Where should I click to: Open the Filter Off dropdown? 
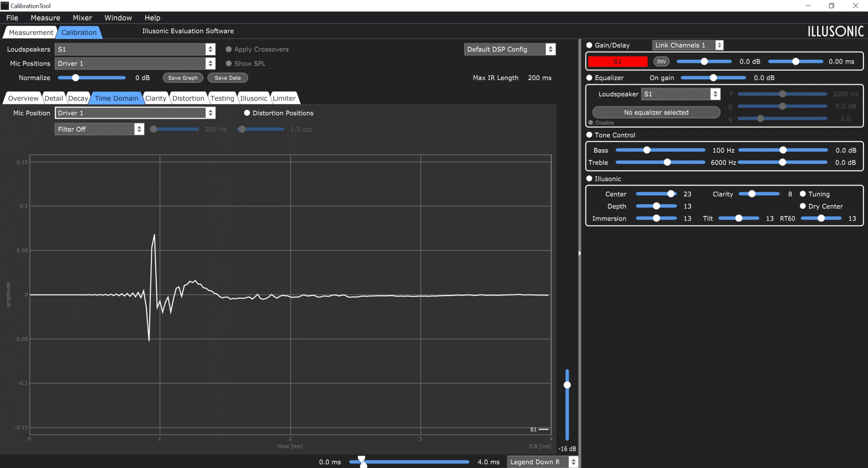coord(100,129)
